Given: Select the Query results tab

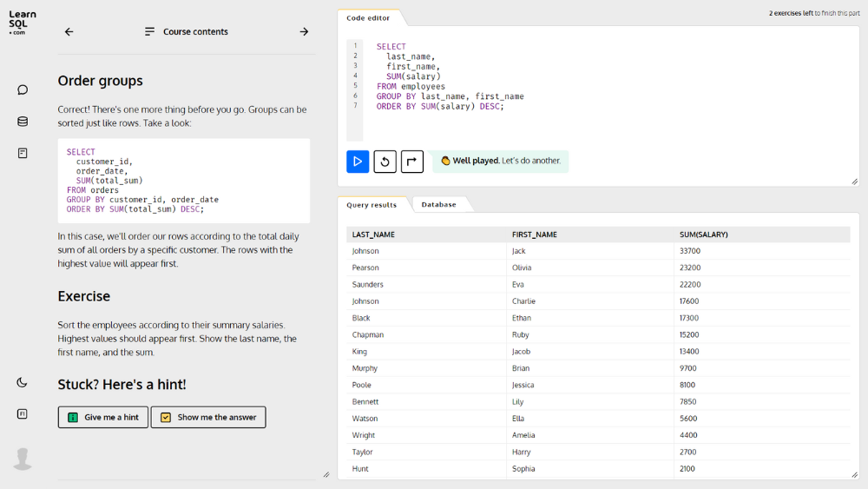Looking at the screenshot, I should coord(372,204).
